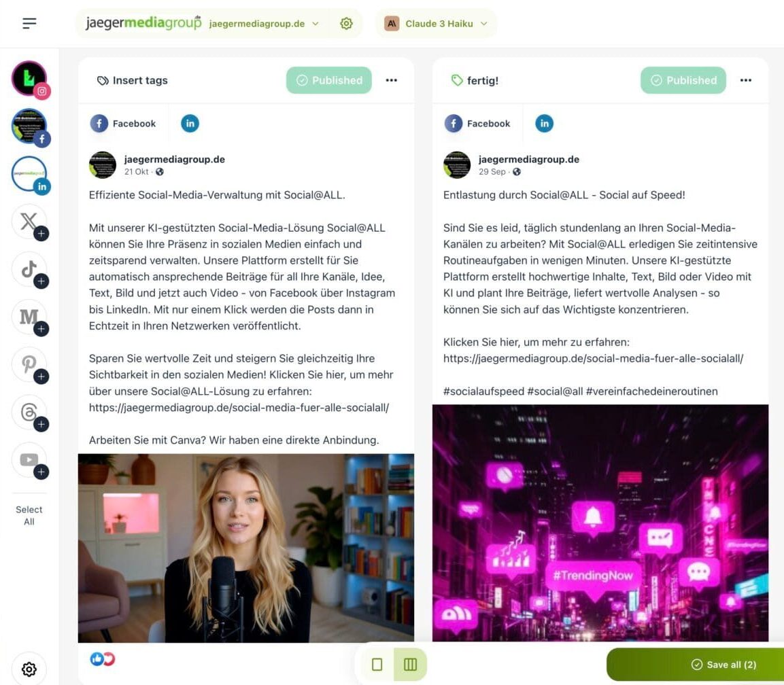Open settings gear at the sidebar bottom

(29, 669)
